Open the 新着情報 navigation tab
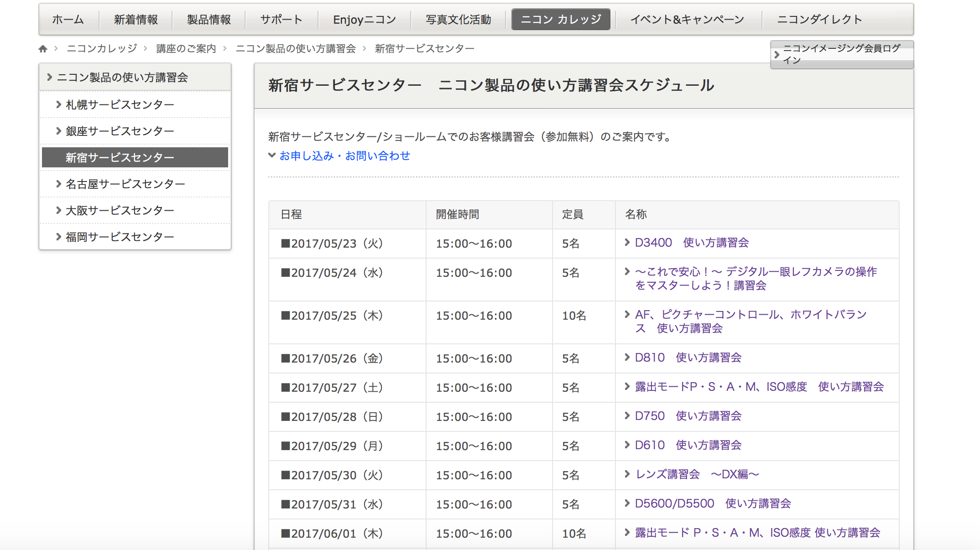Image resolution: width=980 pixels, height=550 pixels. [136, 20]
